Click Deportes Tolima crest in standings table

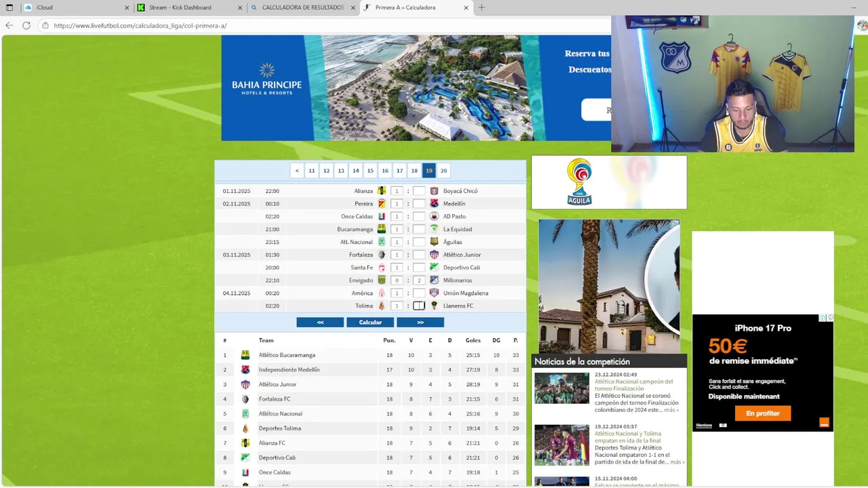click(245, 428)
